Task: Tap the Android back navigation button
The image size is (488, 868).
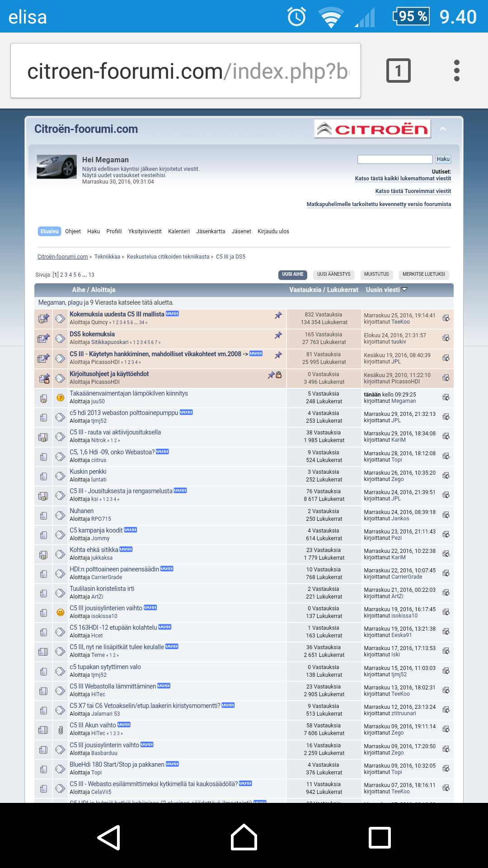Action: (x=108, y=838)
